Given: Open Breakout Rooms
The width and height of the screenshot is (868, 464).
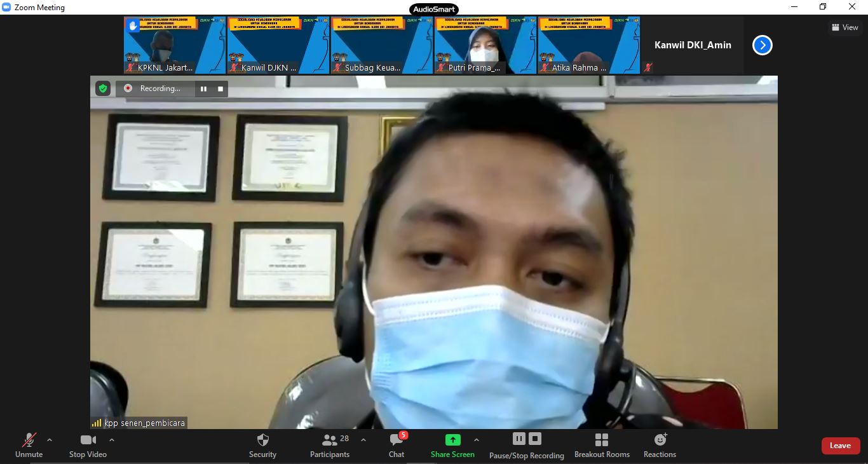Looking at the screenshot, I should coord(602,445).
